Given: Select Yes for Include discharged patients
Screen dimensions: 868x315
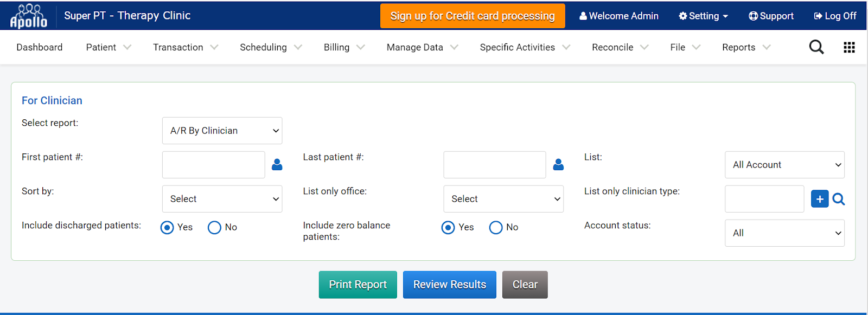Looking at the screenshot, I should (167, 228).
